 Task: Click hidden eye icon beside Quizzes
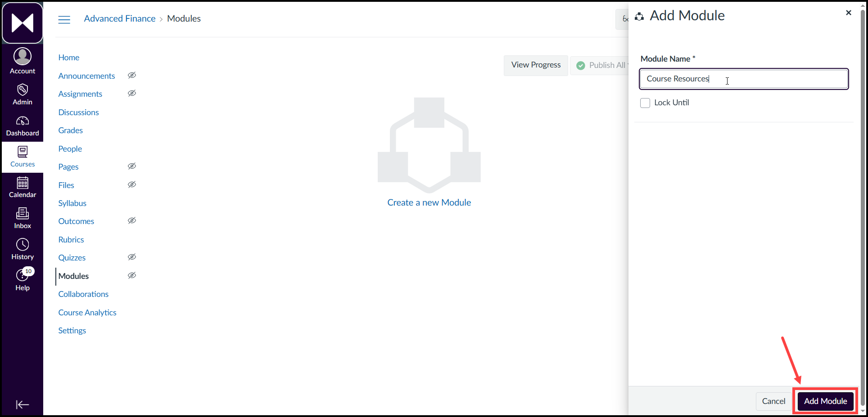click(x=132, y=257)
